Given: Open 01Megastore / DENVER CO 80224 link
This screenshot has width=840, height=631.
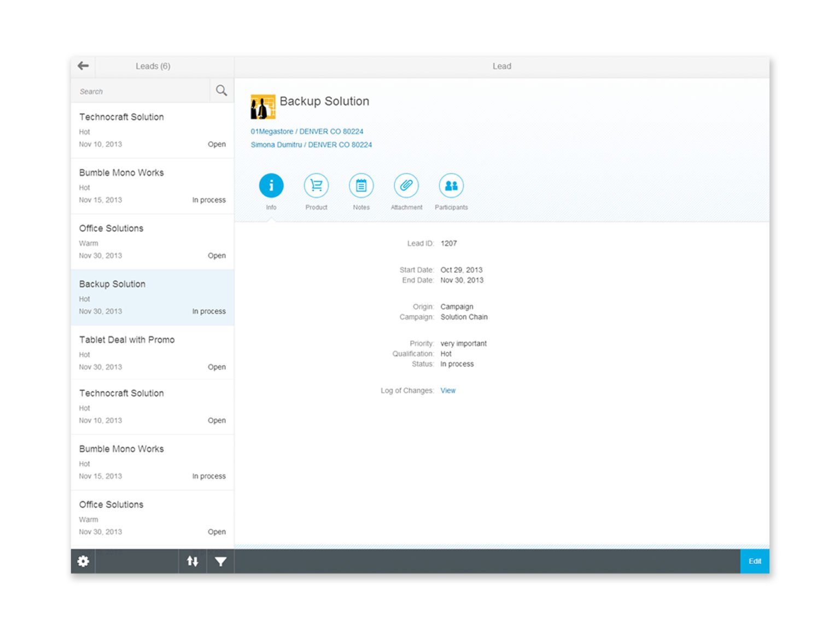Looking at the screenshot, I should (307, 131).
